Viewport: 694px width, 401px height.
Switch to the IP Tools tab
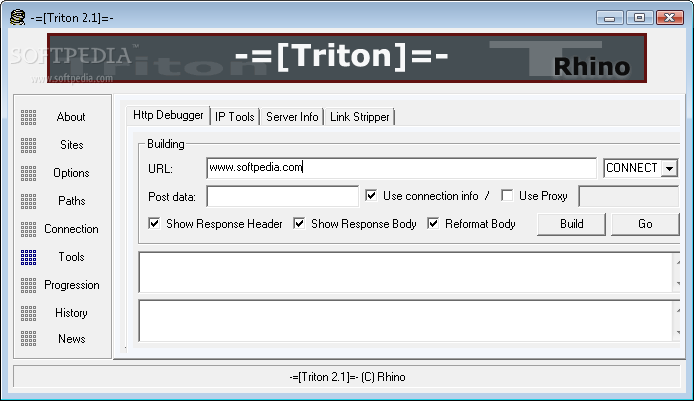coord(235,117)
